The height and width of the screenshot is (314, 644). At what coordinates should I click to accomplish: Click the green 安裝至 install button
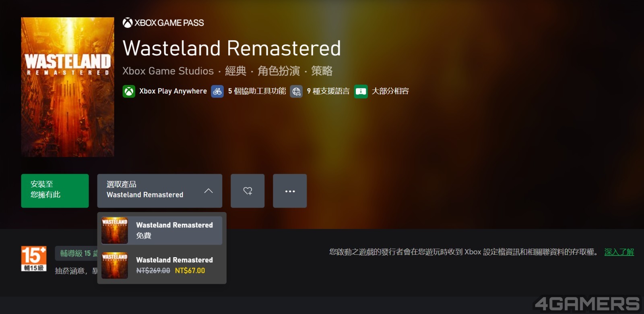point(55,191)
